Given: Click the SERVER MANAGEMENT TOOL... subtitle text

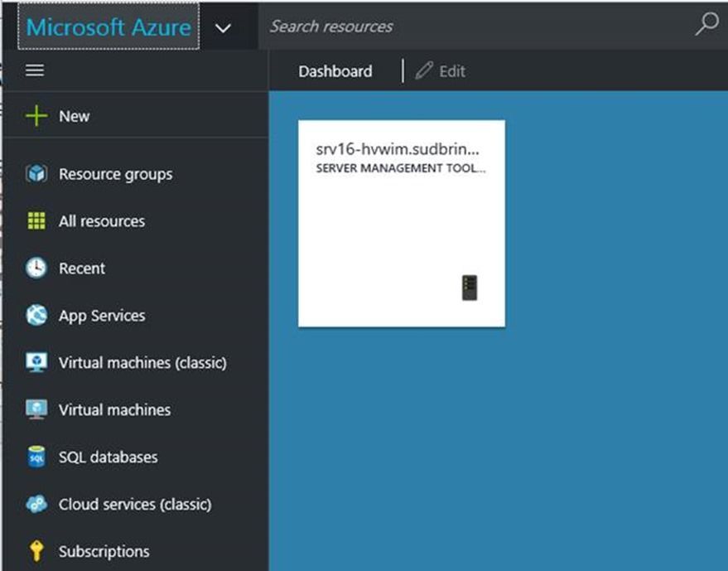Looking at the screenshot, I should point(401,168).
